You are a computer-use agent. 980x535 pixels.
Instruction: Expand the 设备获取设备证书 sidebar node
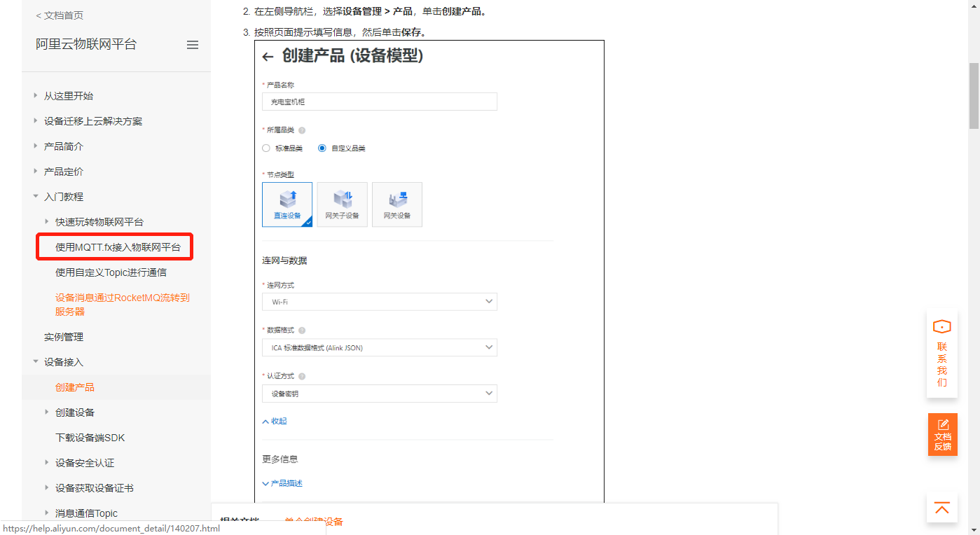coord(47,487)
